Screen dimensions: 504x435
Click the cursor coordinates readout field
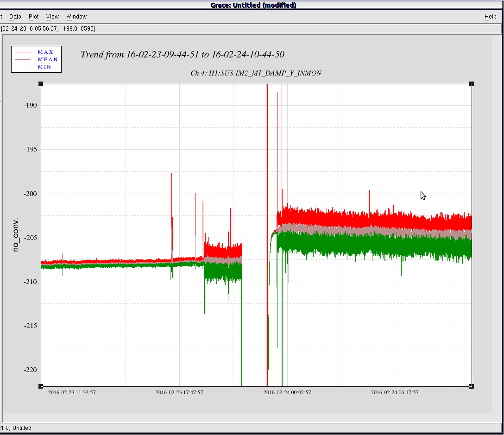[251, 29]
